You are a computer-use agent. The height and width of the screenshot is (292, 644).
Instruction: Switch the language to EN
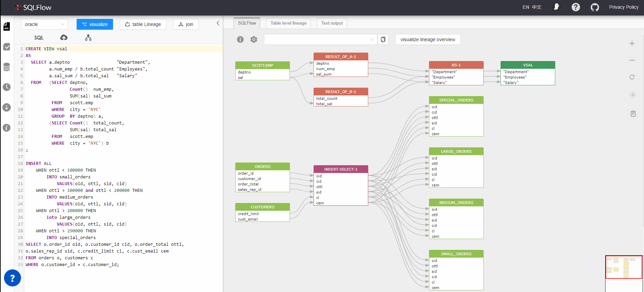(x=526, y=7)
